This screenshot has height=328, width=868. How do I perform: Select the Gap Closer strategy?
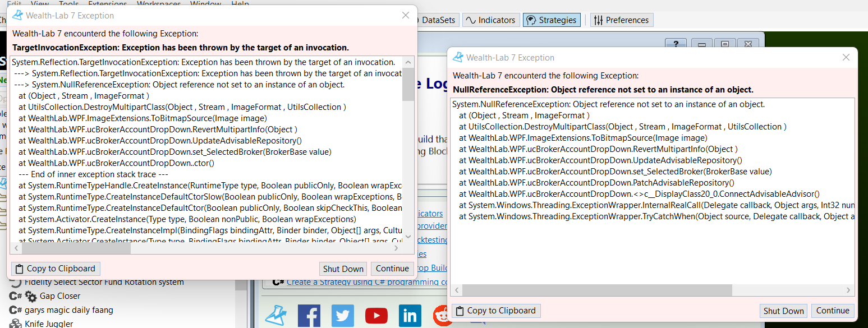pos(59,296)
